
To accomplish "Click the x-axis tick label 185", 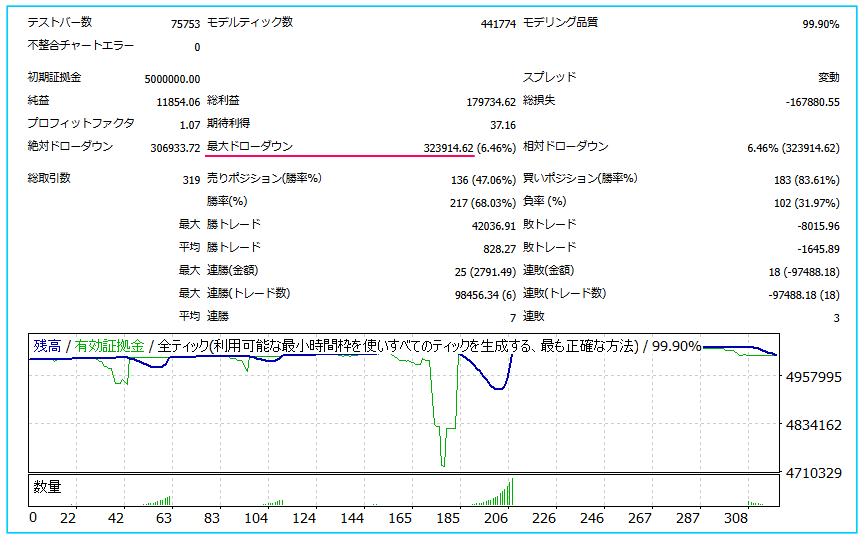I will pyautogui.click(x=448, y=519).
